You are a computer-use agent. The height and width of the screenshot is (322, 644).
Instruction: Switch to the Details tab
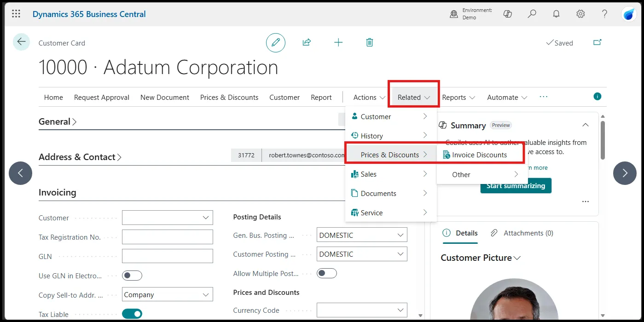click(460, 233)
